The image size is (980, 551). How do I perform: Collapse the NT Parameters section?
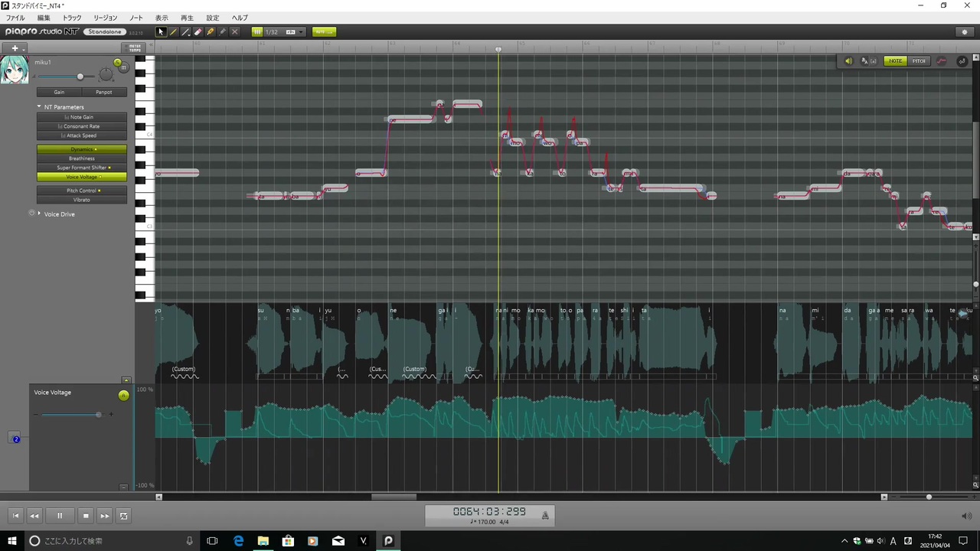[x=39, y=106]
